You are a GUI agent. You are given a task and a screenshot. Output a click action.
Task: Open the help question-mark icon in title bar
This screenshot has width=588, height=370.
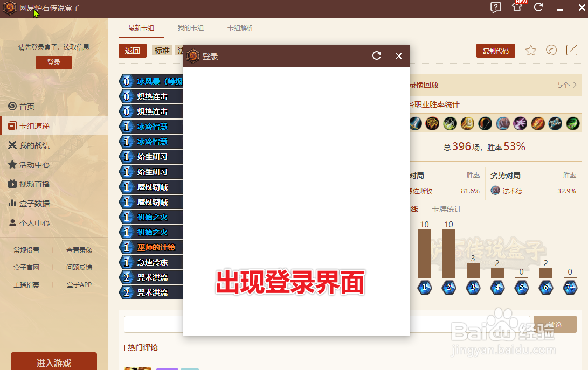pyautogui.click(x=495, y=7)
